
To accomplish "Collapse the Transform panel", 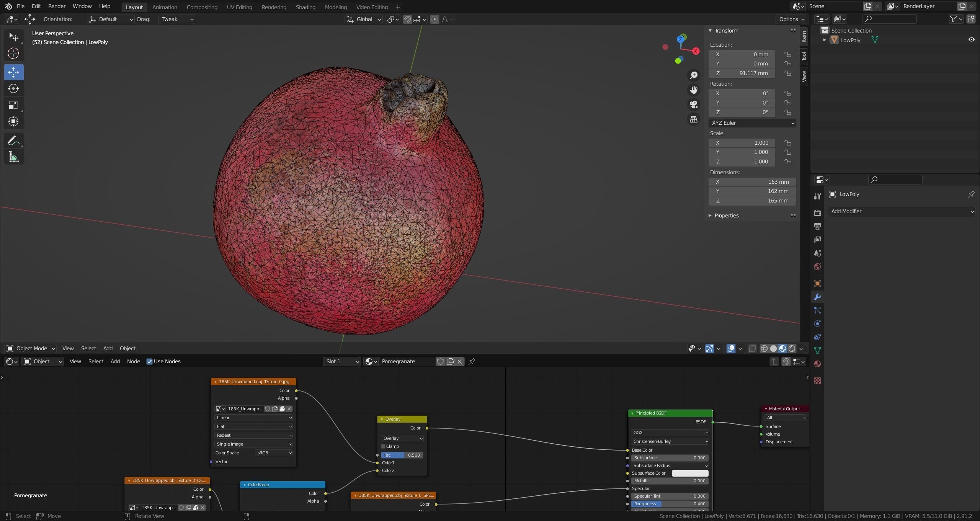I will coord(710,31).
